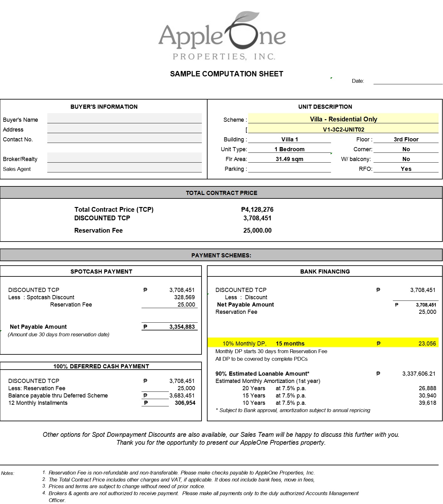The height and width of the screenshot is (504, 443).
Task: Select the monthly DP amount "23,056"
Action: pyautogui.click(x=427, y=344)
